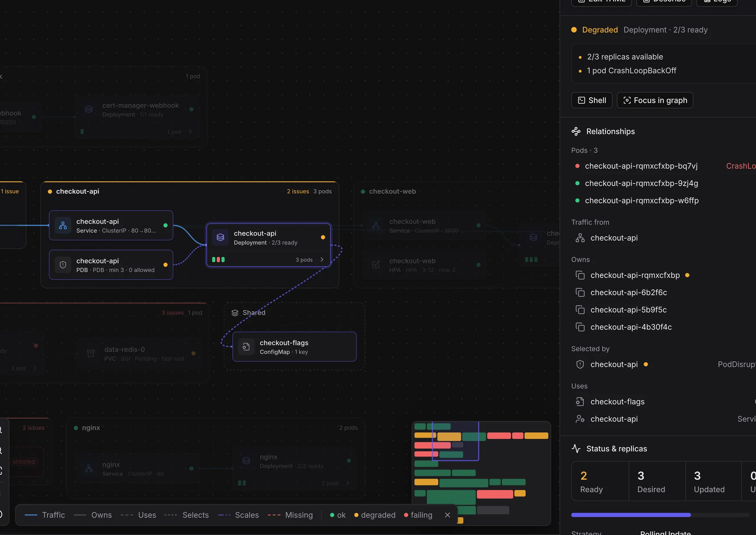Click the '2 issues' label on checkout-api group
Screen dimensions: 756x535
(x=298, y=191)
